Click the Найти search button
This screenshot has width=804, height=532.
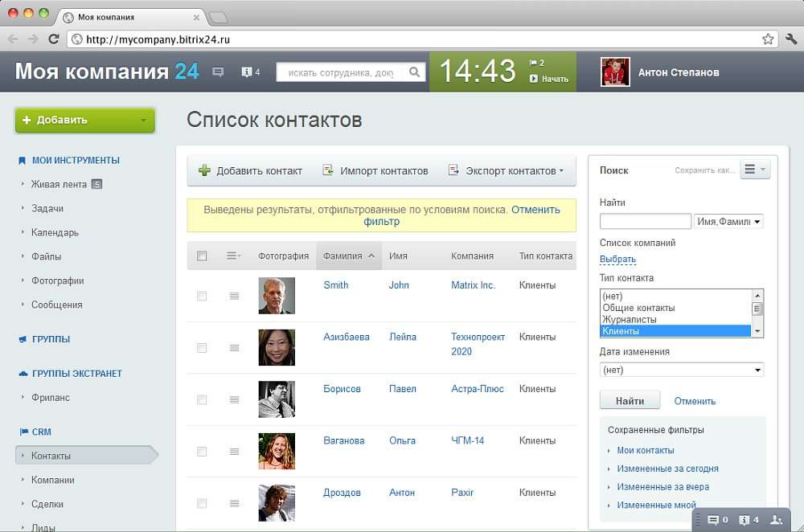pos(630,401)
